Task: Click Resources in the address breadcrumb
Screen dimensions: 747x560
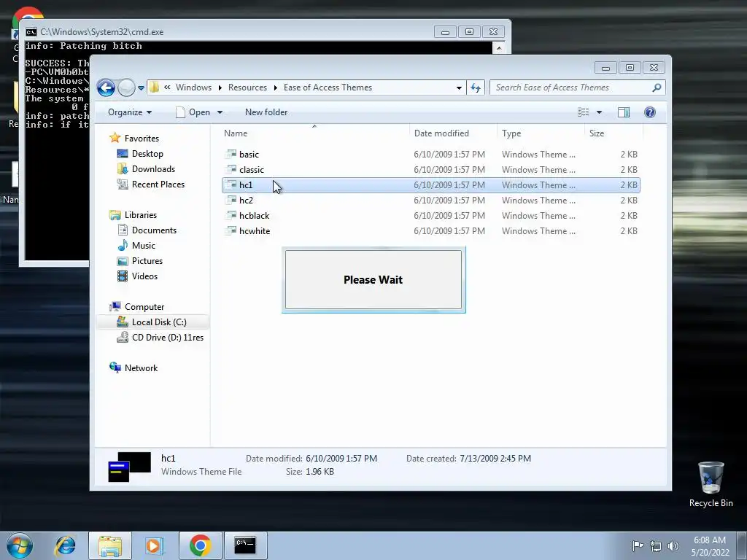Action: coord(247,87)
